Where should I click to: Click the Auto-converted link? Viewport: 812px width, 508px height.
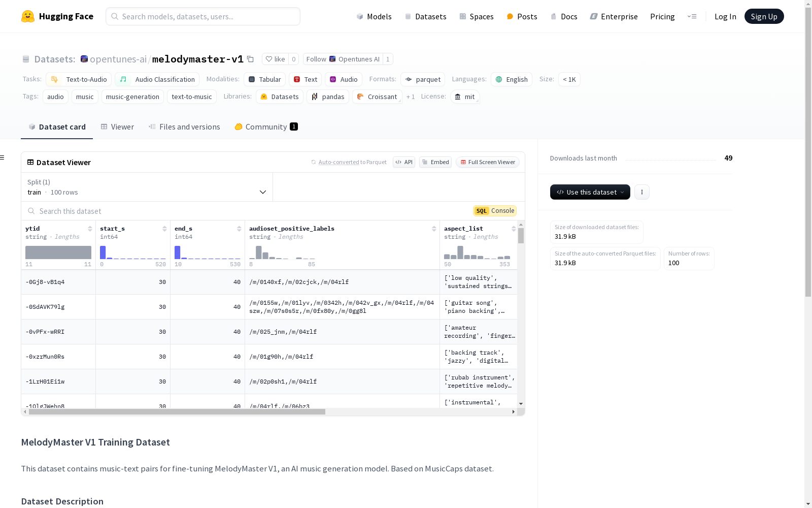[339, 162]
